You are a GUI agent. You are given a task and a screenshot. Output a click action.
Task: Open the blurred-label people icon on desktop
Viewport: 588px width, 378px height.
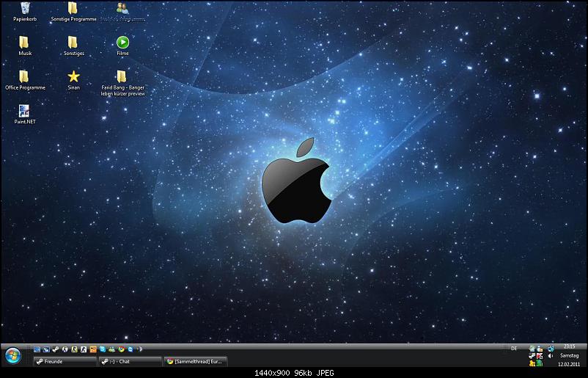click(122, 9)
